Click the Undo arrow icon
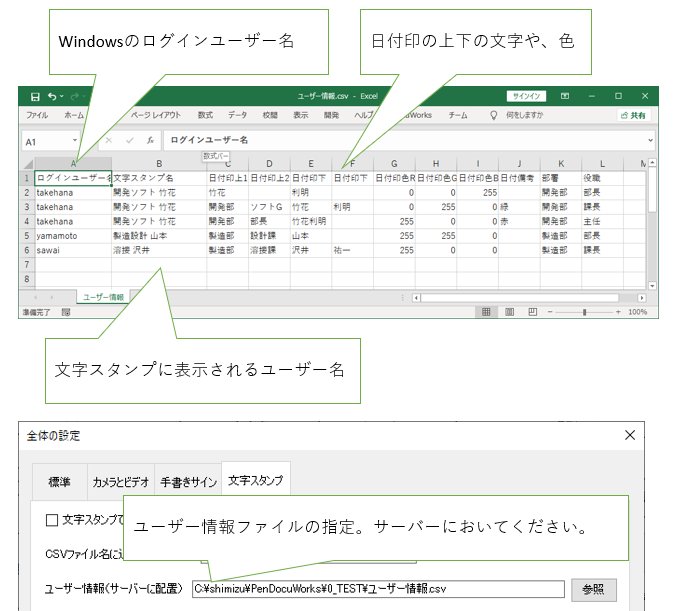Viewport: 674px width, 611px height. 52,96
